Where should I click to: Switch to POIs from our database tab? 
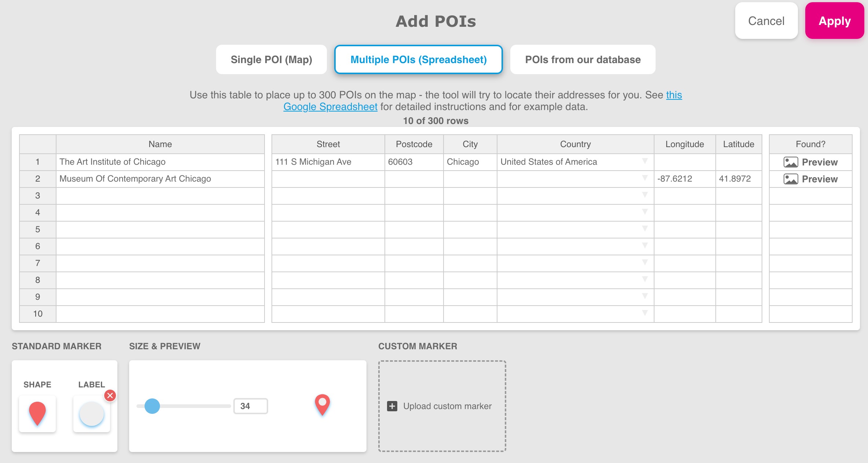coord(583,59)
